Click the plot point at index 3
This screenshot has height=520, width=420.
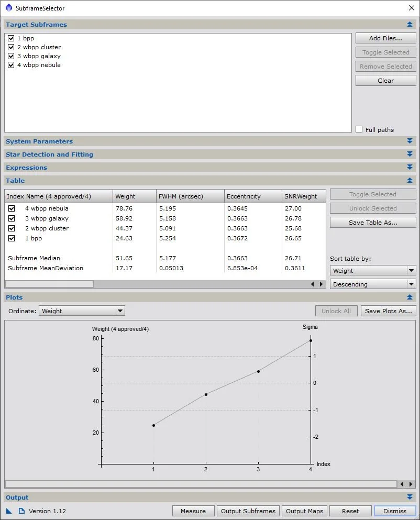[x=258, y=371]
